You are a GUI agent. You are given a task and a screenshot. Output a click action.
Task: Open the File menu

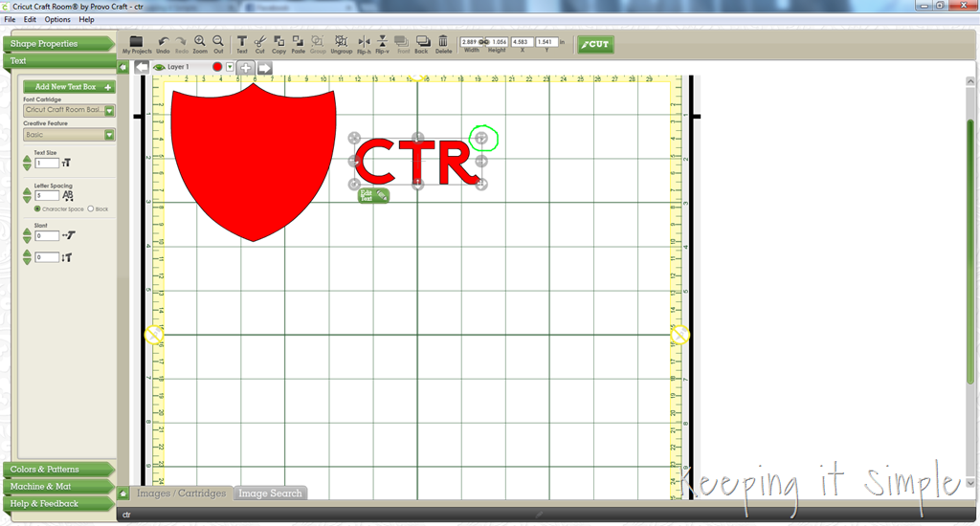[10, 19]
